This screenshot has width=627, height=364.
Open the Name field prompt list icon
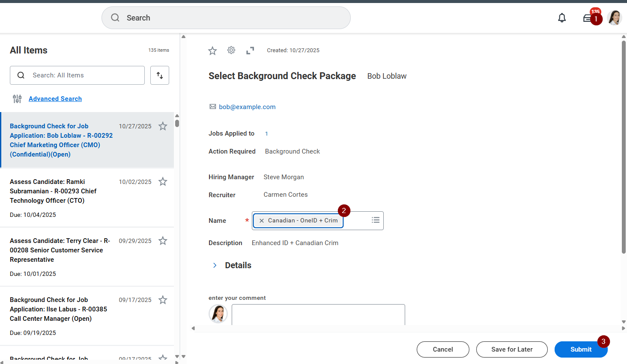(376, 220)
